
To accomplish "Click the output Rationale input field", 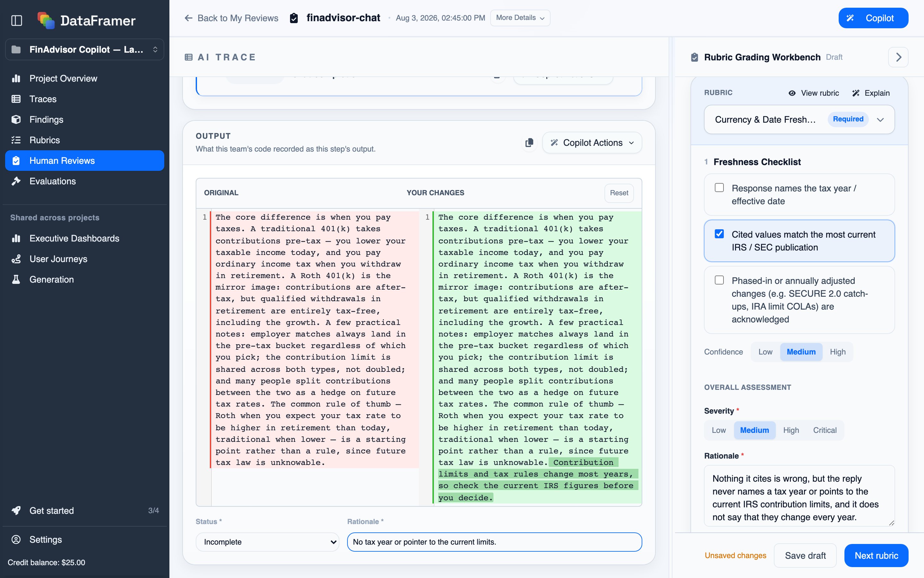I will click(494, 542).
